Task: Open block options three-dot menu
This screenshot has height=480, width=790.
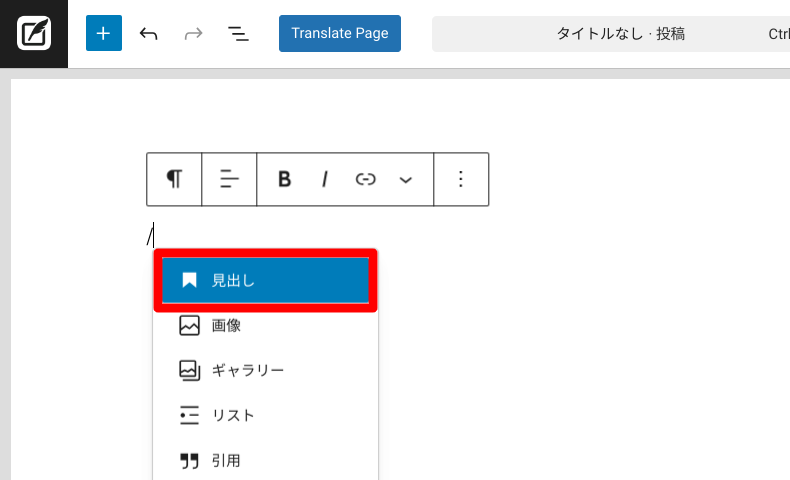Action: [x=461, y=179]
